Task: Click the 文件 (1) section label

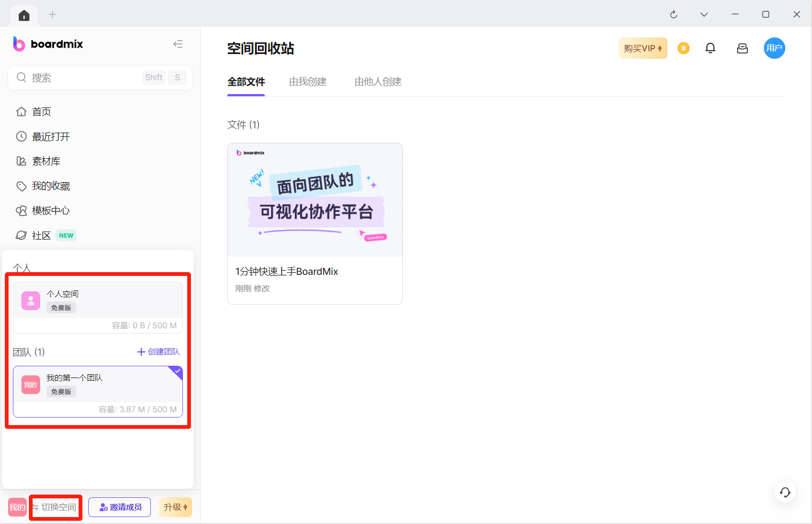Action: point(243,125)
